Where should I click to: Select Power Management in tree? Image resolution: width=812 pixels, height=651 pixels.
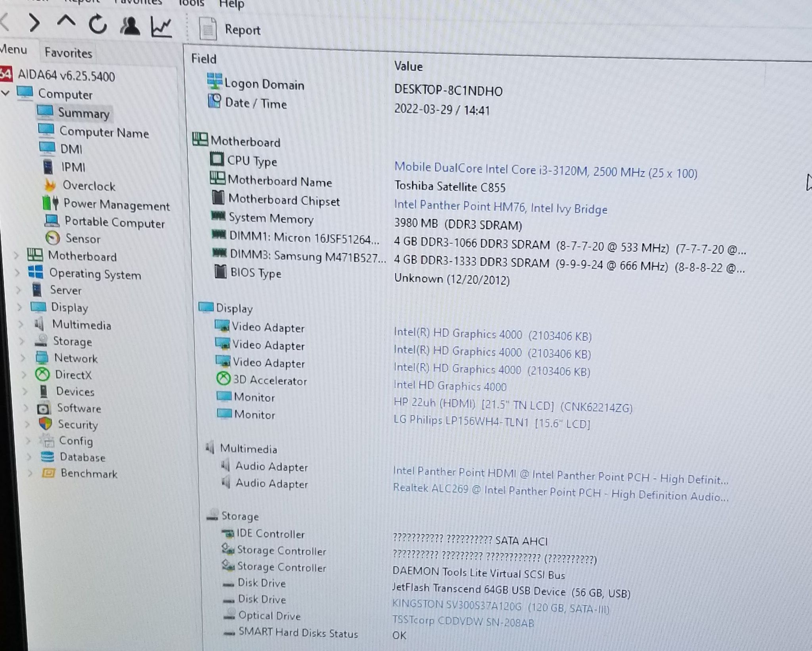coord(117,205)
